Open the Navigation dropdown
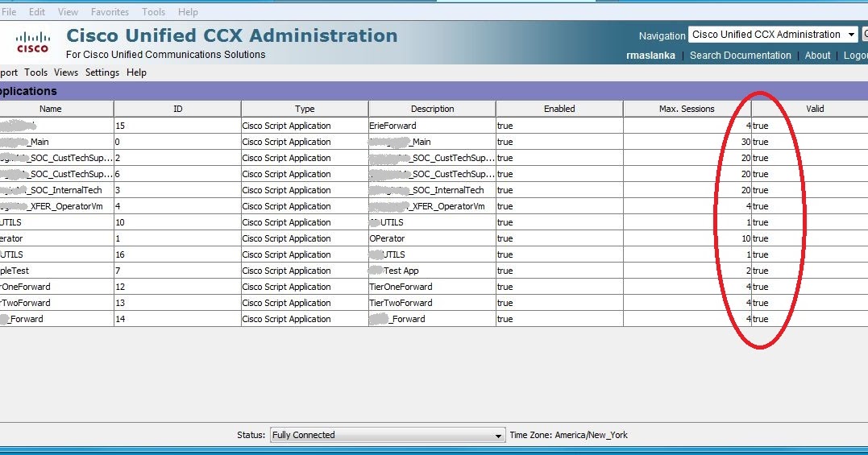Viewport: 868px width, 455px height. click(774, 35)
